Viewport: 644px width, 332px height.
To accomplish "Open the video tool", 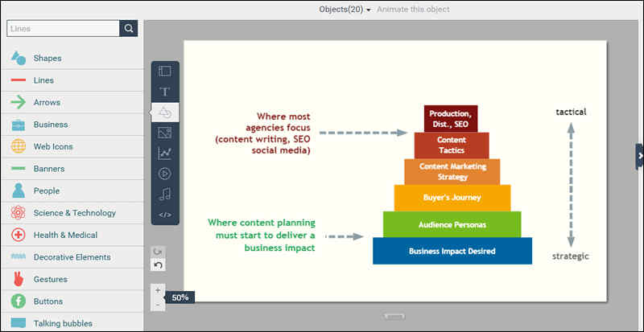I will tap(165, 173).
